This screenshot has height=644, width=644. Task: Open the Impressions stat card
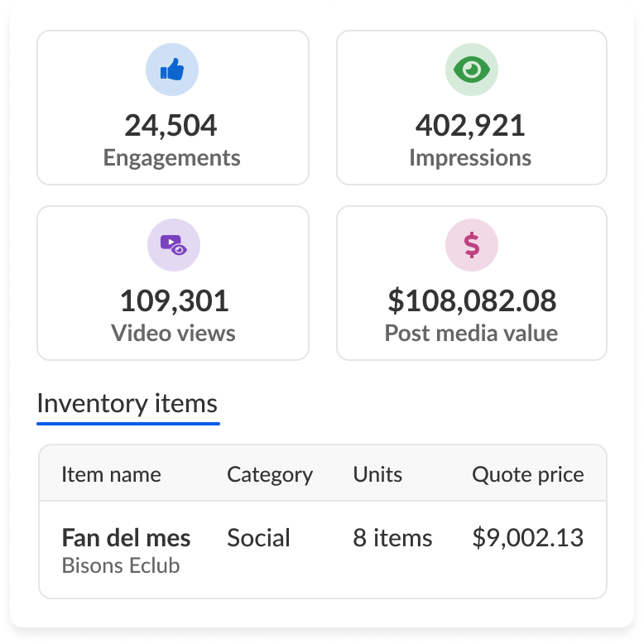(x=472, y=108)
